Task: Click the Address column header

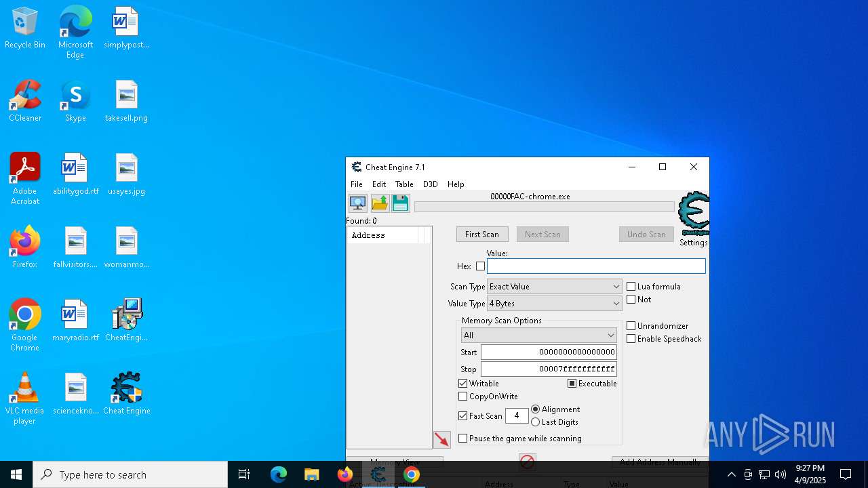Action: 383,235
